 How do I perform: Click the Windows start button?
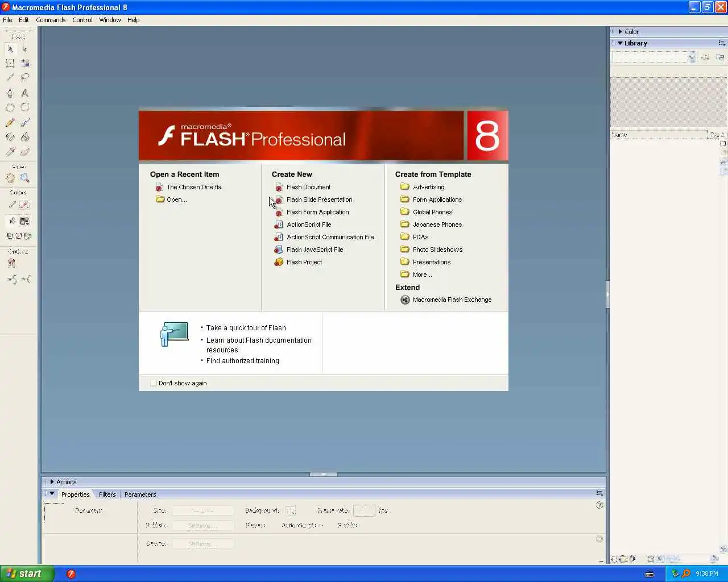[x=27, y=573]
